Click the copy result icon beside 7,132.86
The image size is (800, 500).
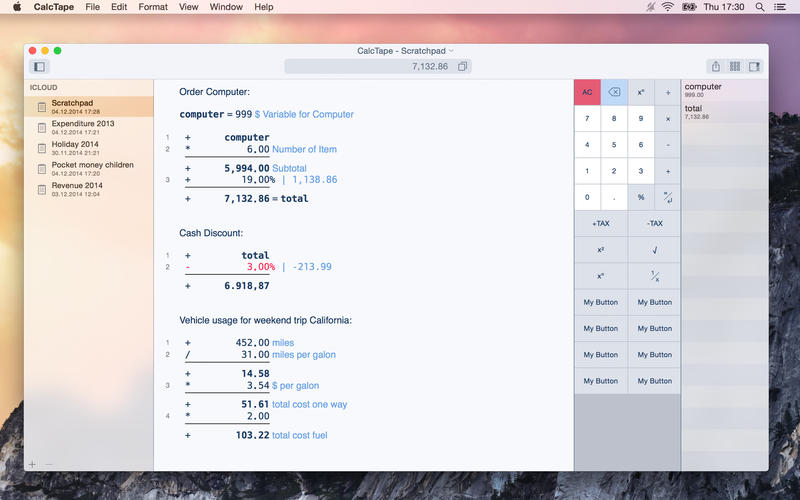[x=462, y=67]
